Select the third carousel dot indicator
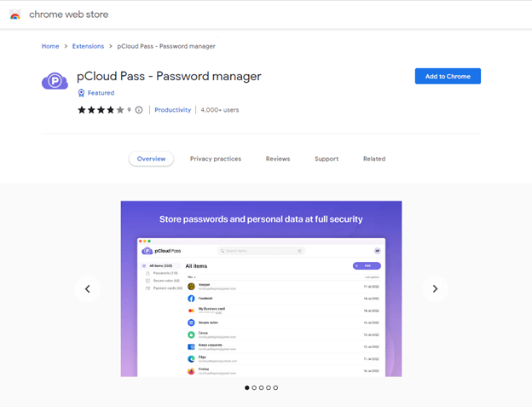This screenshot has width=532, height=407. pos(261,387)
